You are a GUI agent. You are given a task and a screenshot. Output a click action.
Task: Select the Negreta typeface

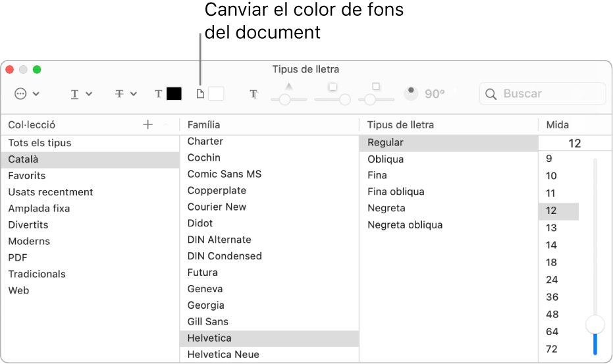448,209
